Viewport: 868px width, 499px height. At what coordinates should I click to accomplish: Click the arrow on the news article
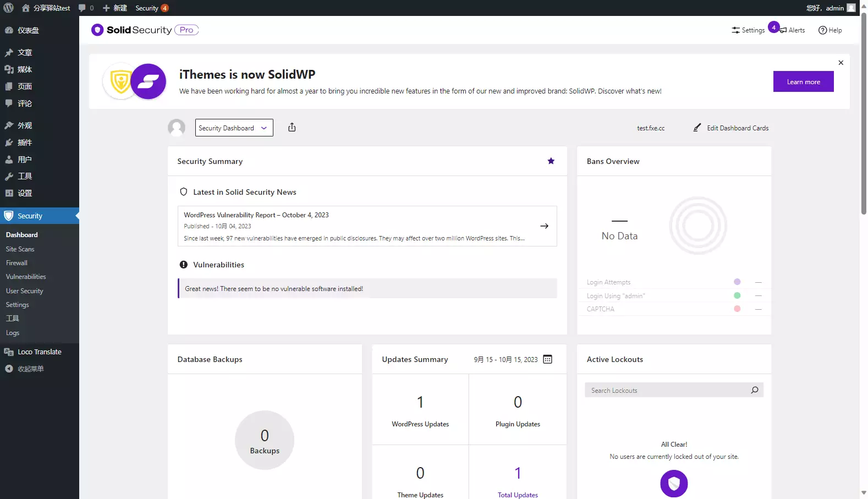coord(544,226)
